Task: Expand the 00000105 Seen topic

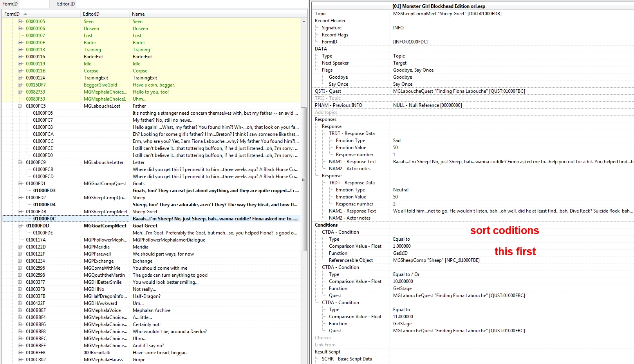Action: [20, 22]
